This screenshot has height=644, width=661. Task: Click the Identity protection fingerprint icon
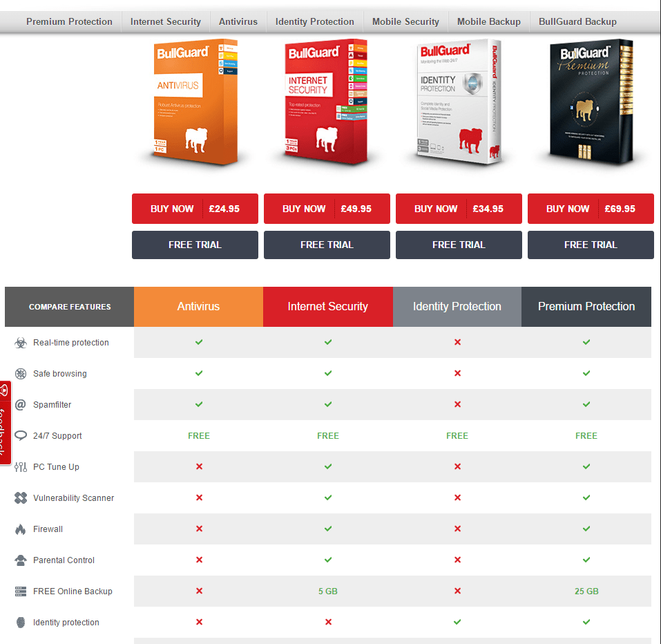tap(21, 623)
